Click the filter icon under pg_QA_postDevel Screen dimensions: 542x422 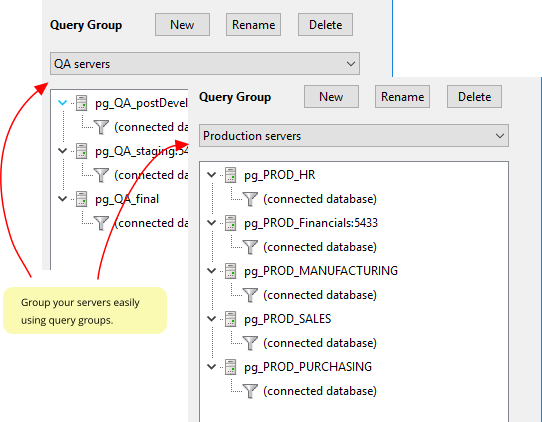click(x=101, y=127)
